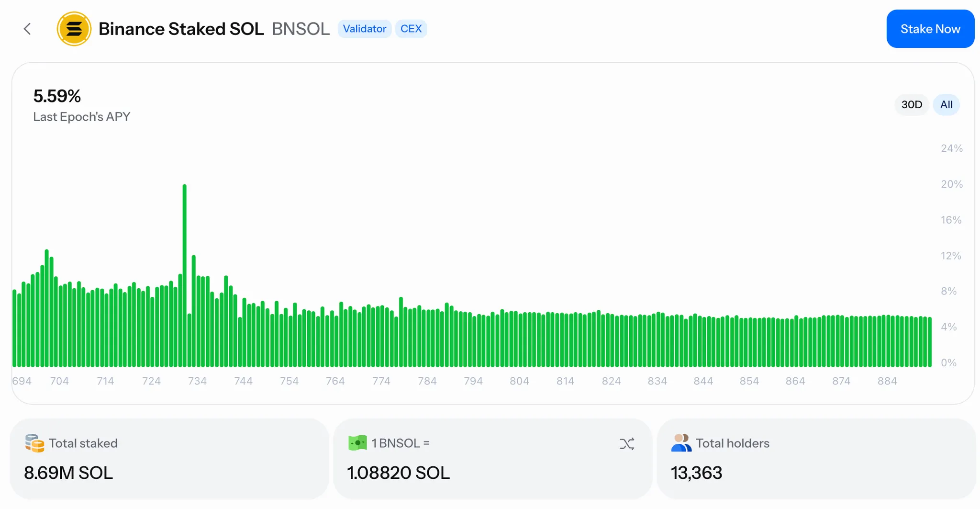The image size is (980, 509).
Task: Click the 1.08820 SOL exchange rate value
Action: [x=398, y=473]
